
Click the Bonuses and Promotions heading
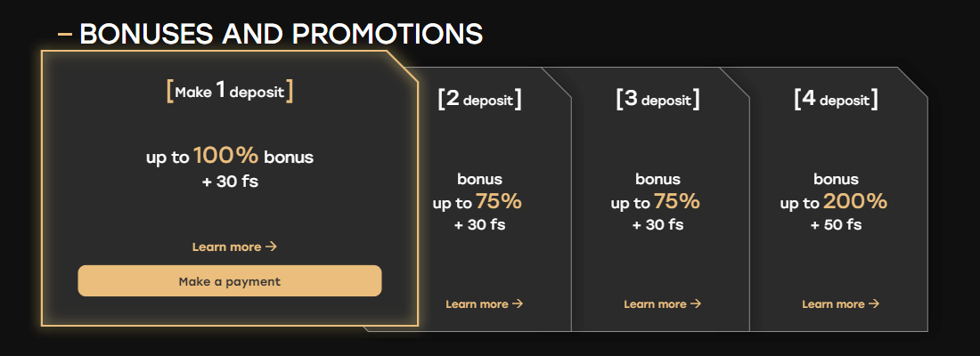pos(281,34)
